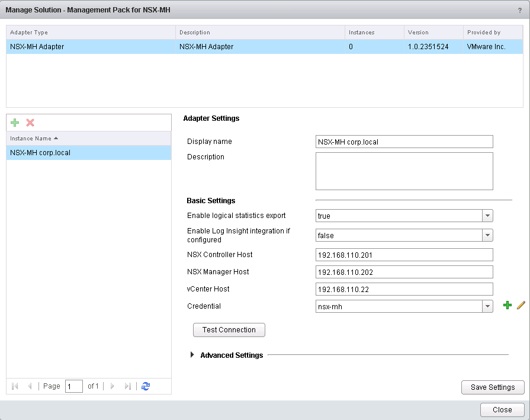Open Log Insight integration dropdown
This screenshot has width=530, height=420.
pyautogui.click(x=487, y=236)
